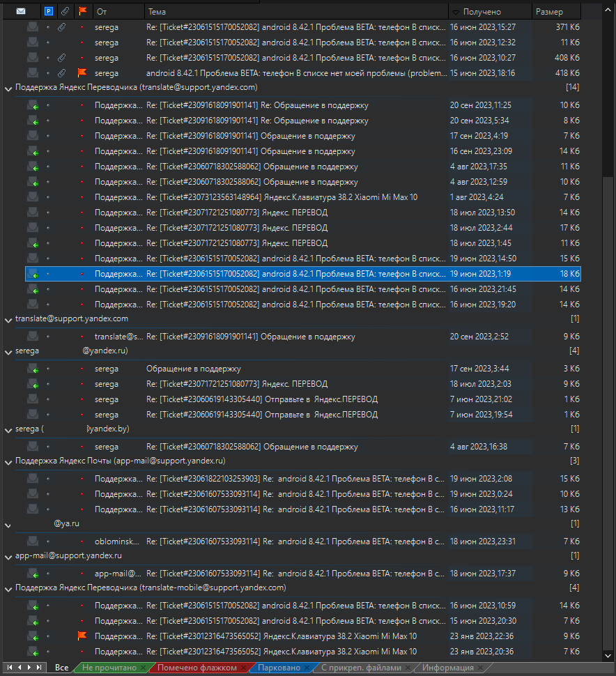The width and height of the screenshot is (616, 676).
Task: Collapse the @ya.ru sender group
Action: pos(8,525)
